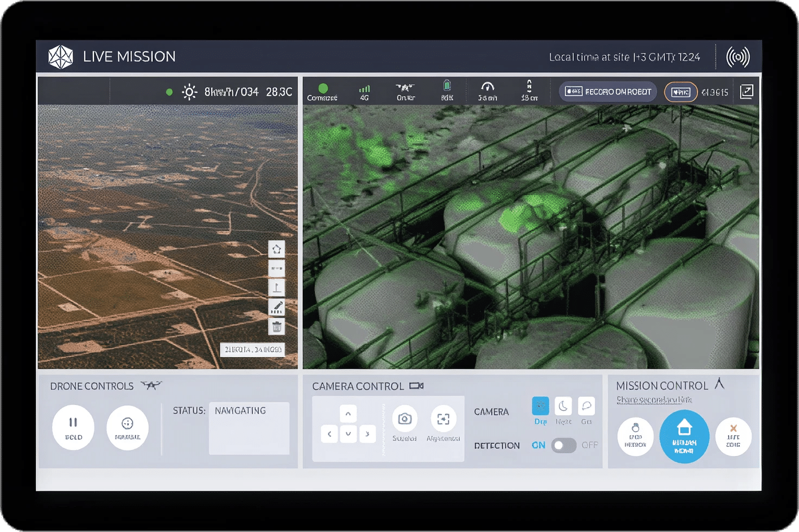The width and height of the screenshot is (799, 532).
Task: Select the flag marker tool on the map
Action: click(277, 288)
